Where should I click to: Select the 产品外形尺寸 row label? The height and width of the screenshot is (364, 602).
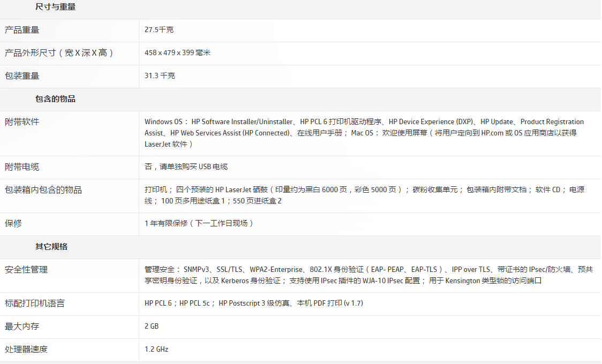pyautogui.click(x=59, y=53)
